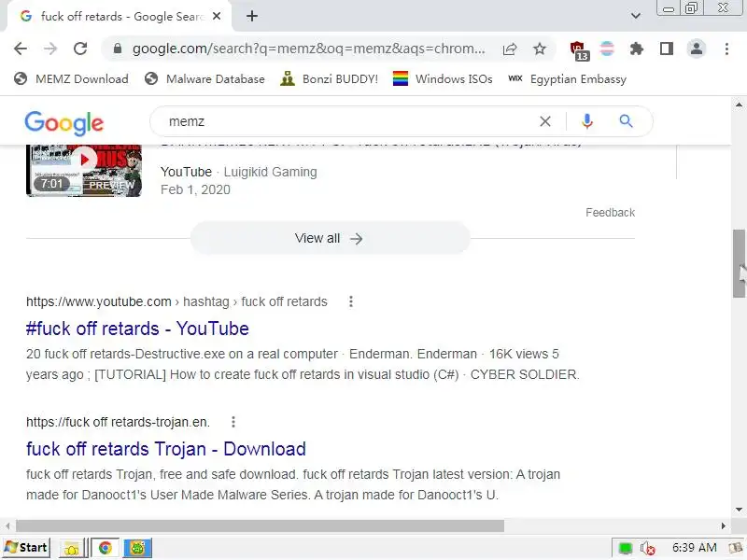Open the Malware Database bookmark
Screen dimensions: 747x560
[x=204, y=79]
